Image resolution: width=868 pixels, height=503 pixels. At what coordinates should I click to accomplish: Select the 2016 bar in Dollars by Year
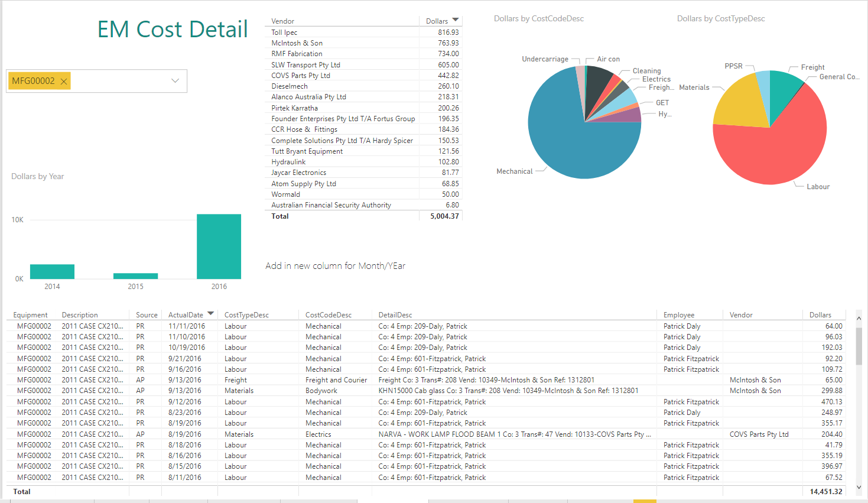pyautogui.click(x=219, y=246)
